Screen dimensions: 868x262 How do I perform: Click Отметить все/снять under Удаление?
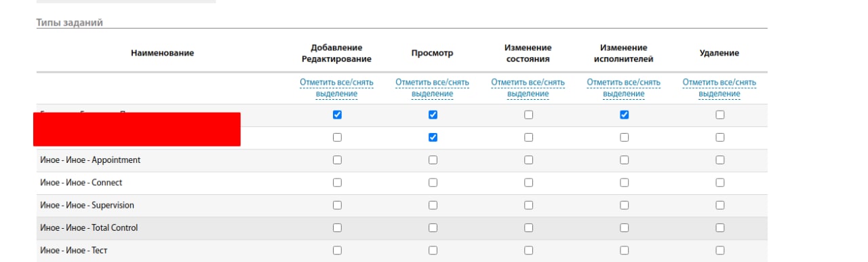coord(719,88)
